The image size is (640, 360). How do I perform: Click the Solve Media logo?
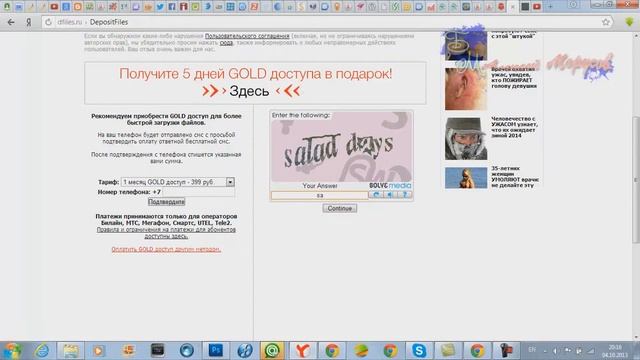coord(390,186)
